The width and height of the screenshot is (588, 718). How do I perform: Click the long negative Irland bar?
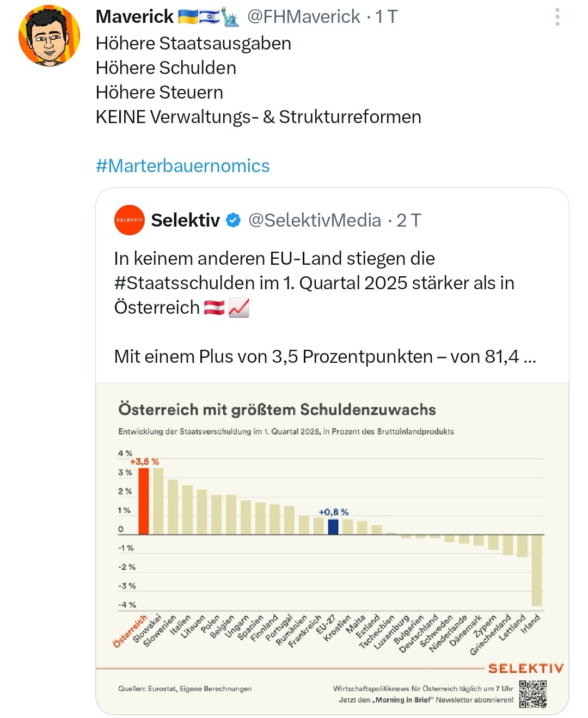click(x=537, y=570)
